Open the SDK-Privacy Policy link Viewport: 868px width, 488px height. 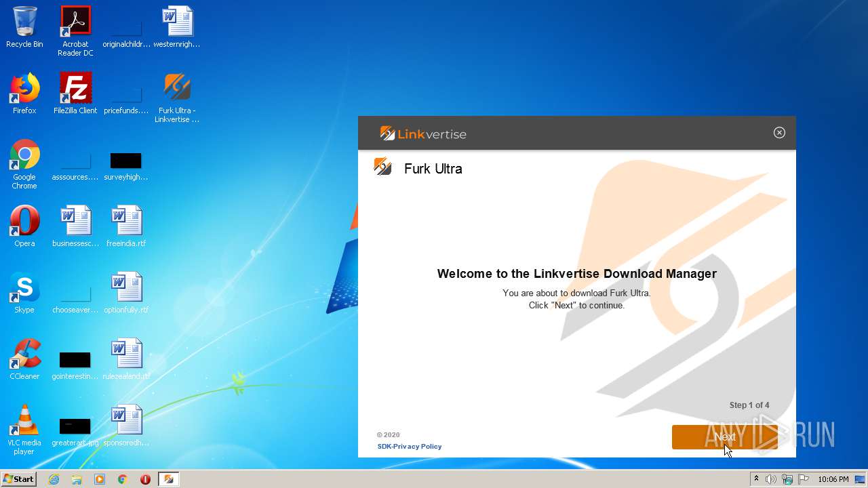(410, 446)
